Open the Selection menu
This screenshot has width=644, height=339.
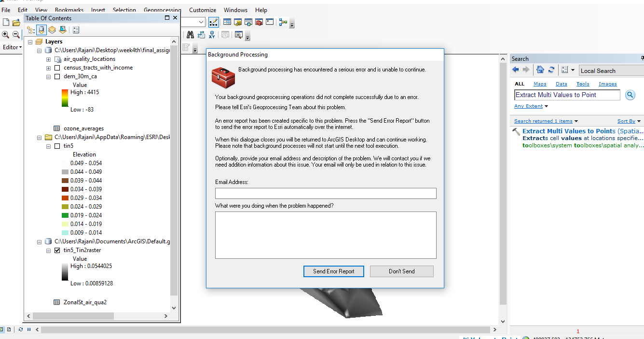point(124,10)
